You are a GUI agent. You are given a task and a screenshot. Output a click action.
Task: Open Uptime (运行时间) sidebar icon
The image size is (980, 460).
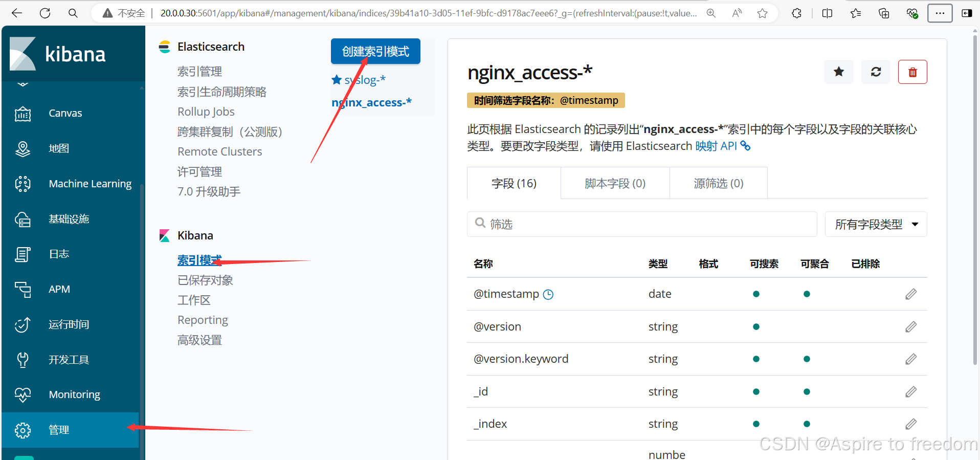point(23,324)
